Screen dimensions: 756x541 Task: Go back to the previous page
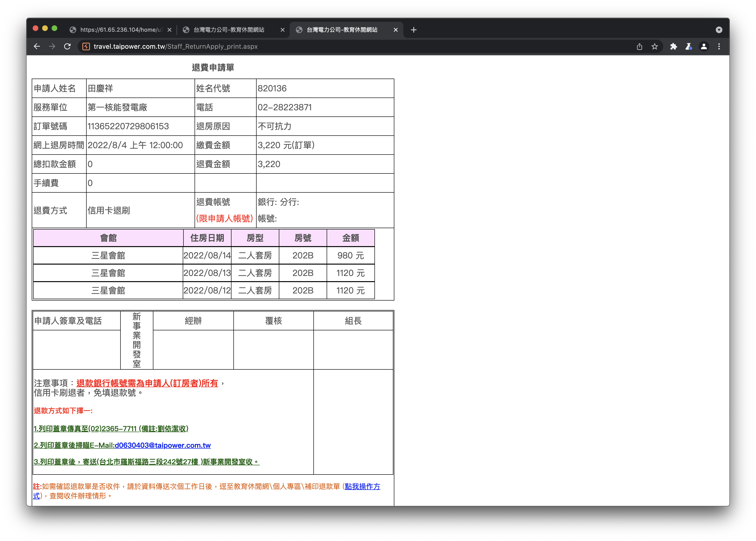[37, 47]
